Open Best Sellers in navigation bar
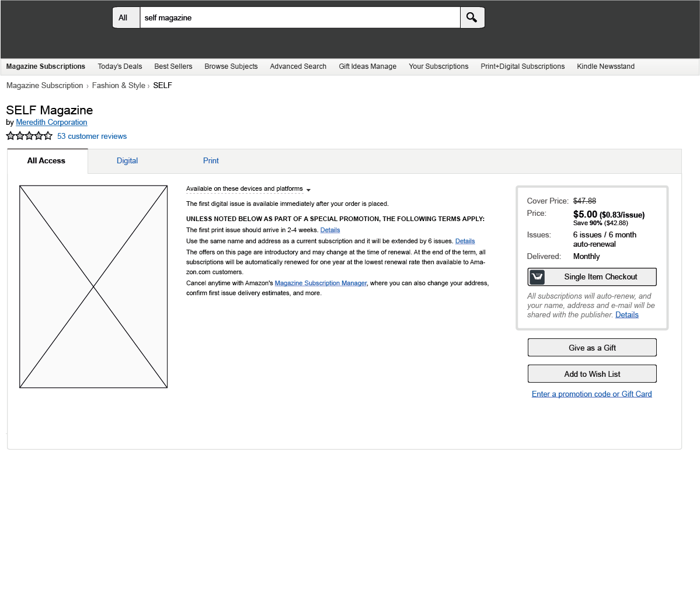 tap(173, 66)
